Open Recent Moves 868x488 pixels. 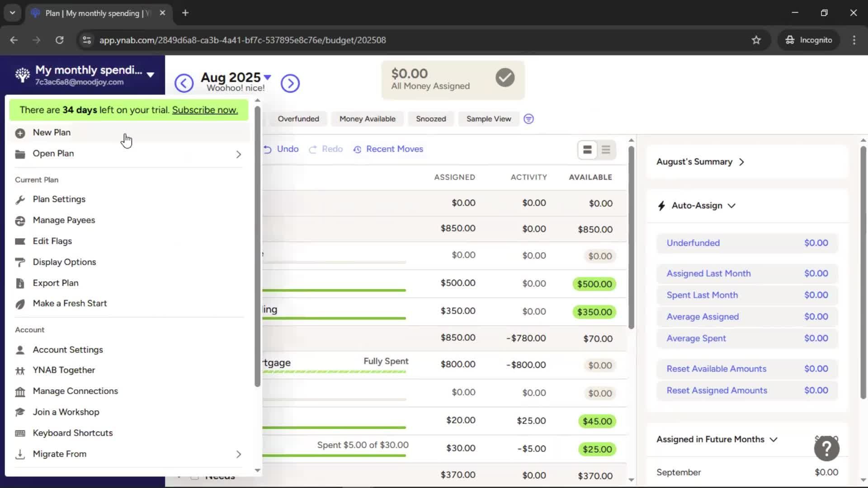coord(388,149)
